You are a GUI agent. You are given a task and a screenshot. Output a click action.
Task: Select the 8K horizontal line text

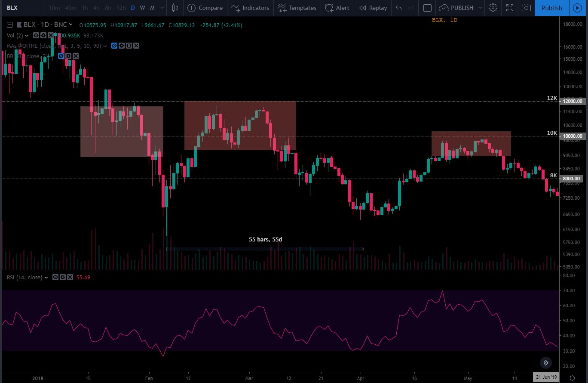554,176
